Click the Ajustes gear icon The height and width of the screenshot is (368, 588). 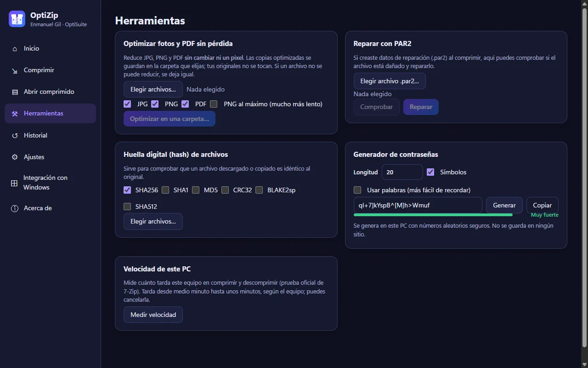(15, 157)
